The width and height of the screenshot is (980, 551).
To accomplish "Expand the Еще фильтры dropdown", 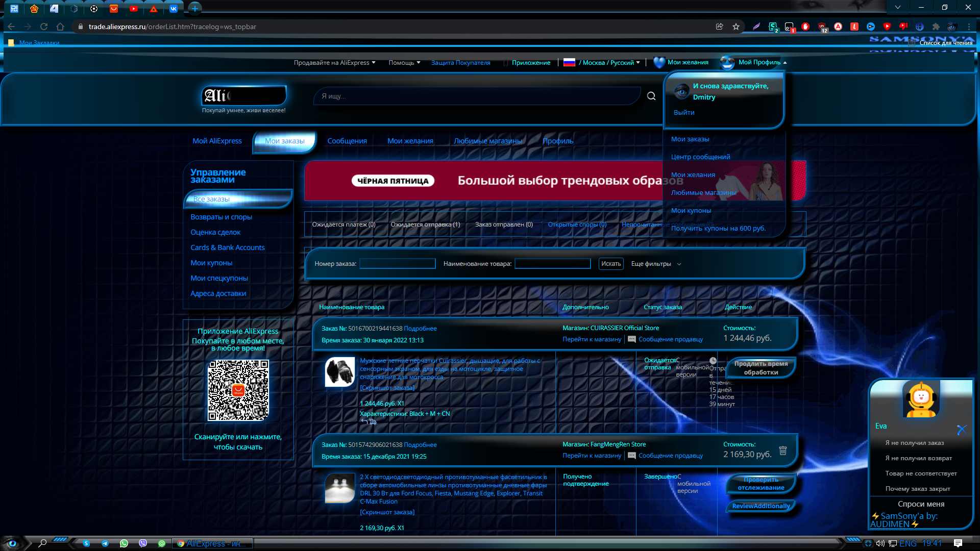I will point(656,264).
